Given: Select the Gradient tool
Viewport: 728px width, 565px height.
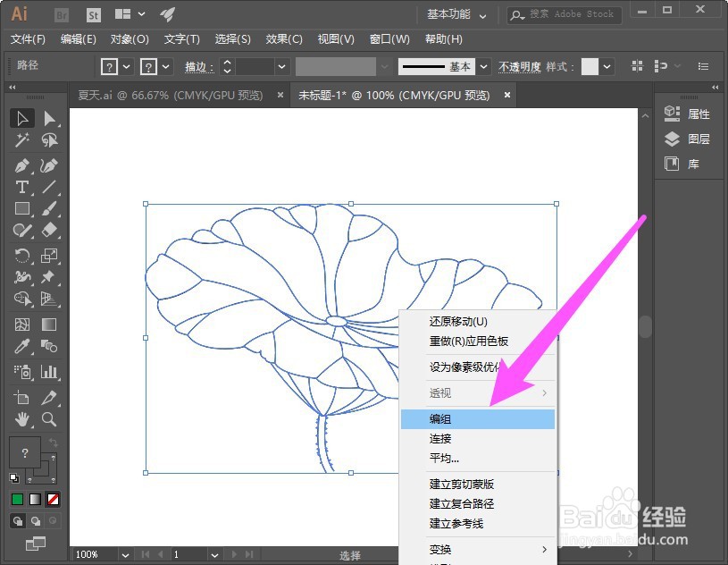Looking at the screenshot, I should click(x=49, y=325).
